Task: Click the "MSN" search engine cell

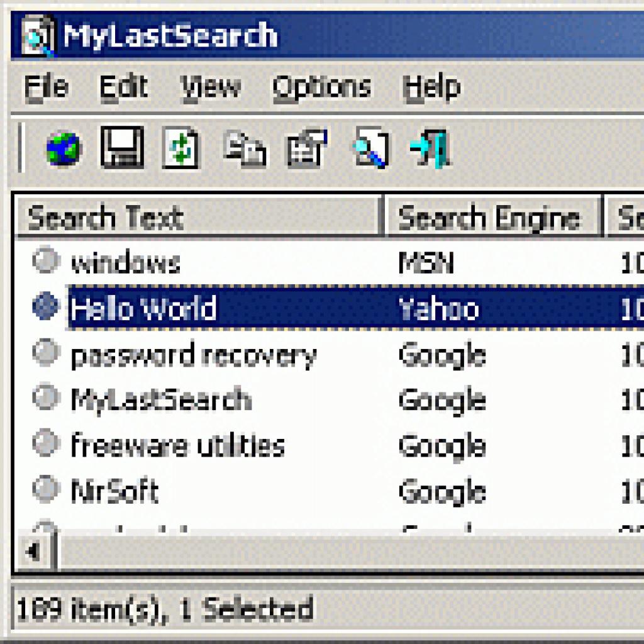Action: tap(426, 262)
